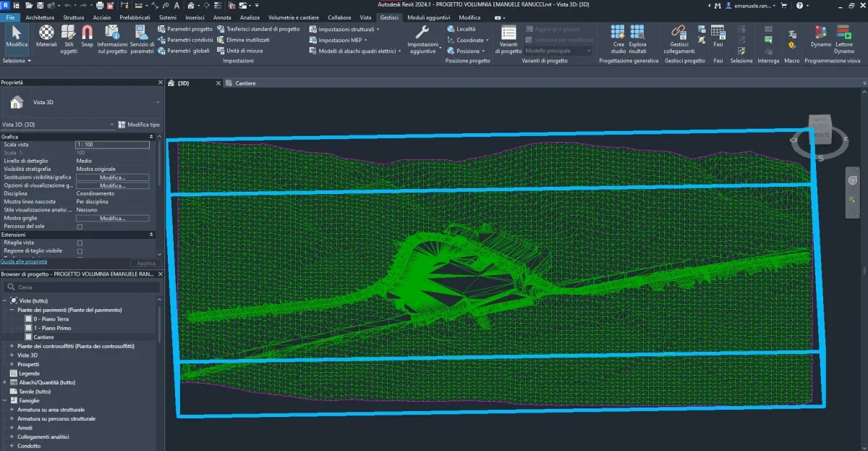
Task: Click the Save icon in quick access toolbar
Action: [x=41, y=5]
